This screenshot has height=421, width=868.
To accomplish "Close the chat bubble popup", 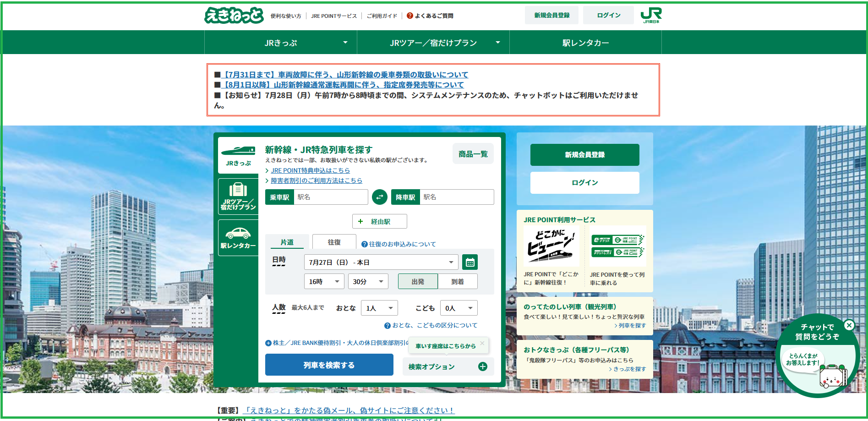I will (849, 325).
